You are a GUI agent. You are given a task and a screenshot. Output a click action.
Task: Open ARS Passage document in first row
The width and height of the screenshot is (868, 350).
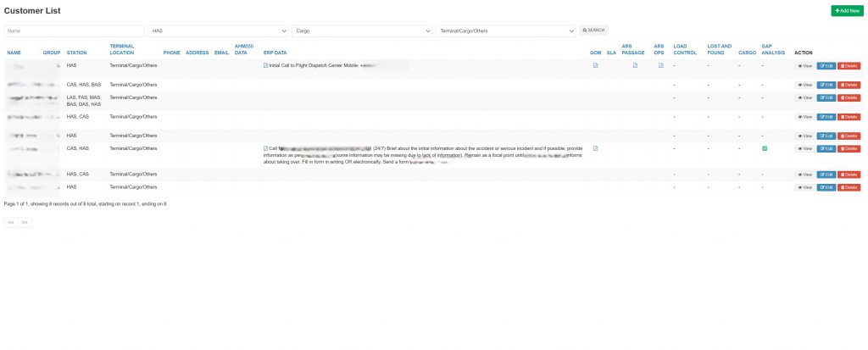point(635,65)
